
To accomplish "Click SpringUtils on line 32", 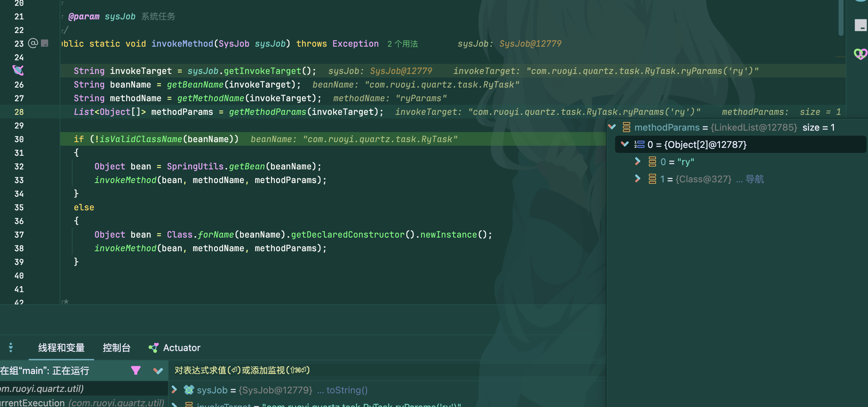I will tap(195, 167).
